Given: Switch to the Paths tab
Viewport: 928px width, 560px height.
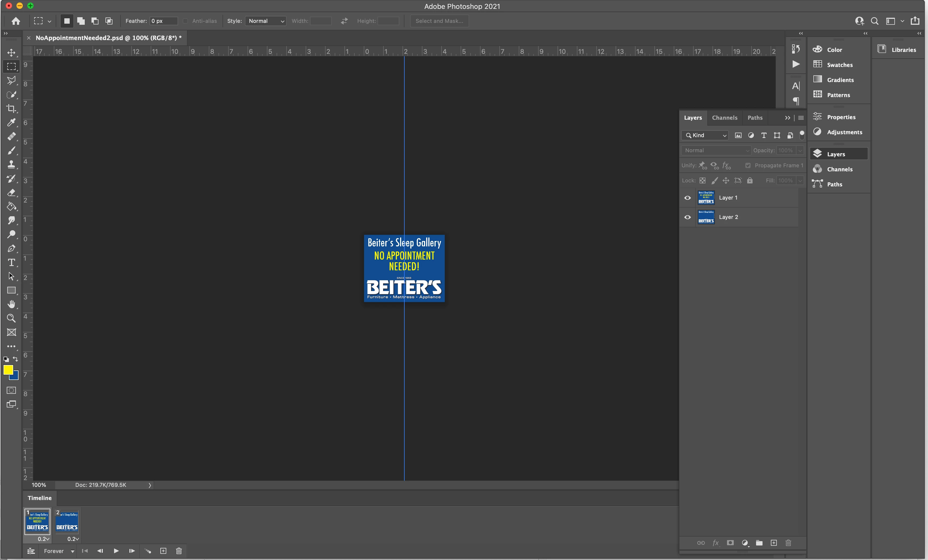Looking at the screenshot, I should (755, 118).
